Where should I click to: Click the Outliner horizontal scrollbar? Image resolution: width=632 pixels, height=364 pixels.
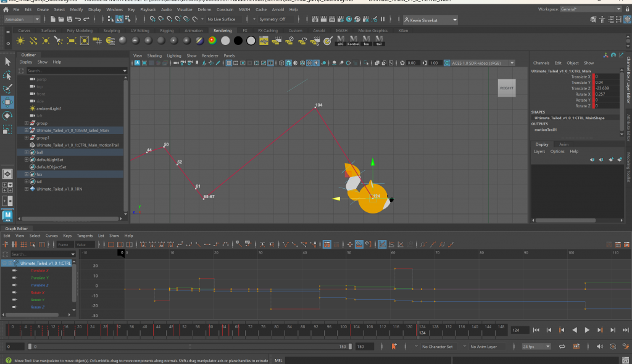coord(70,219)
